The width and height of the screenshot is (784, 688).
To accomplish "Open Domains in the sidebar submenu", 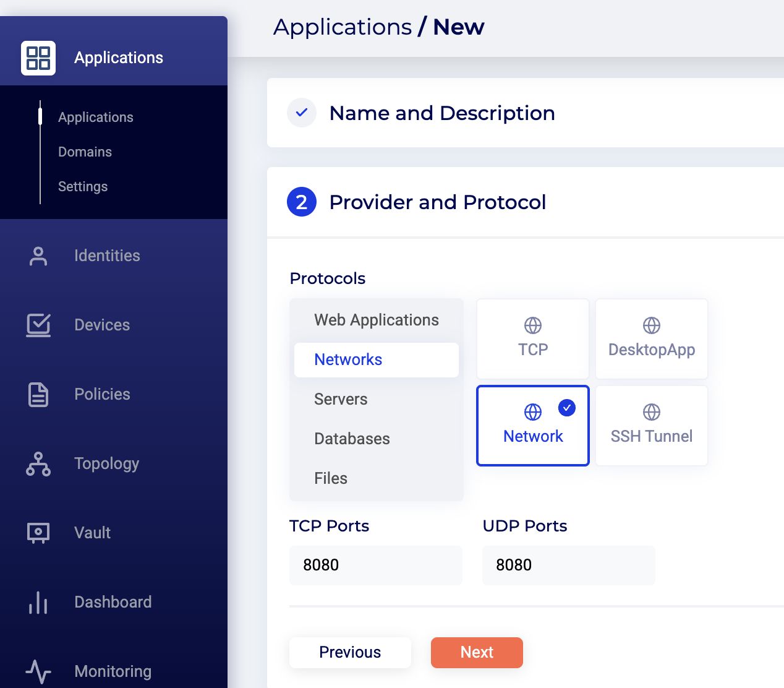I will click(x=85, y=152).
